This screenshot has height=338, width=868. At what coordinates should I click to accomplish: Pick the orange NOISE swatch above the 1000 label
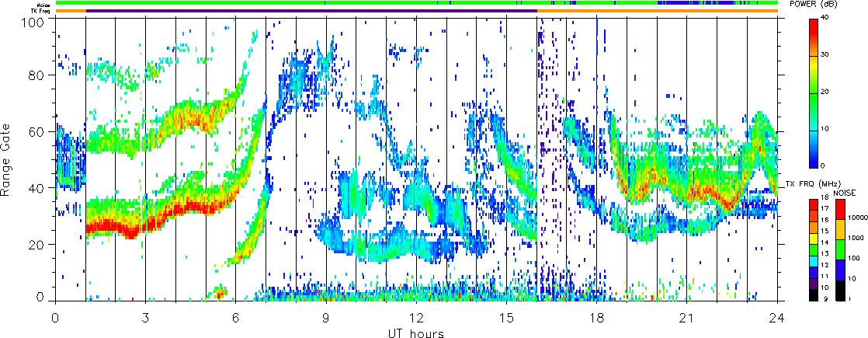pos(840,229)
